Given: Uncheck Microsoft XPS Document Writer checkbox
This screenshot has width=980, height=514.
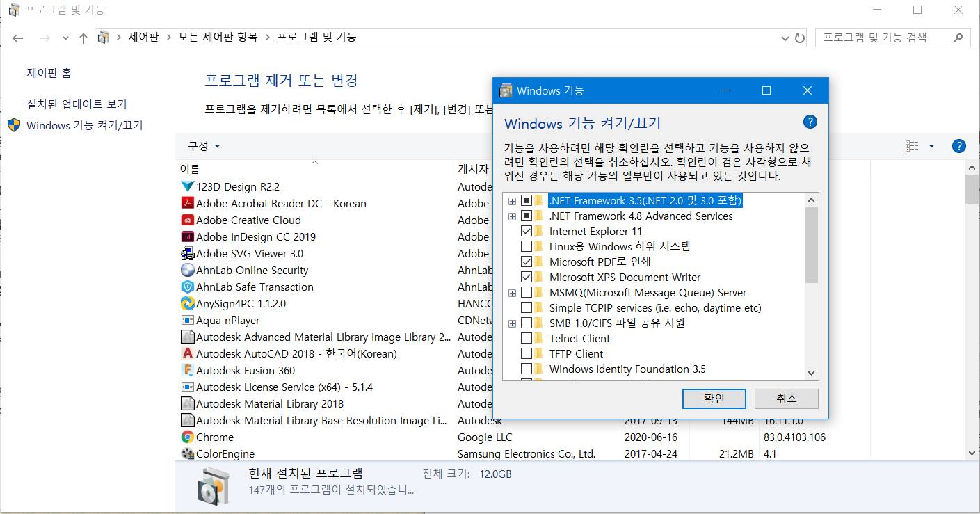Looking at the screenshot, I should (x=527, y=278).
